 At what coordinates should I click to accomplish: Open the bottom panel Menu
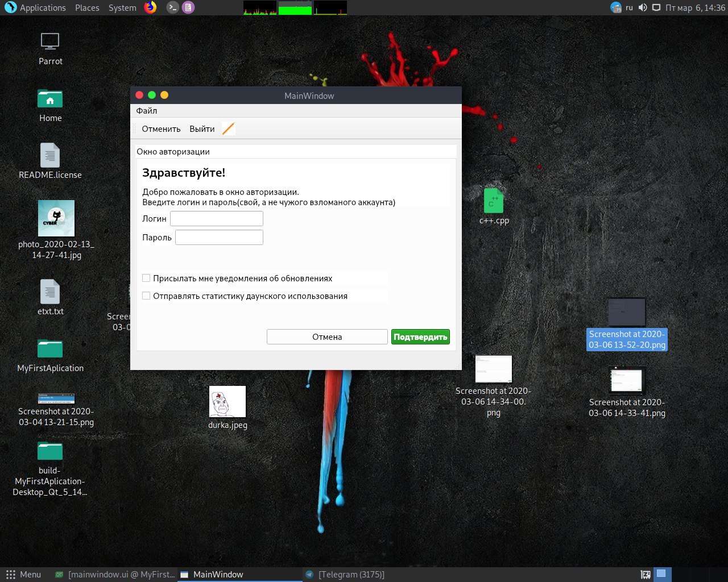[23, 575]
